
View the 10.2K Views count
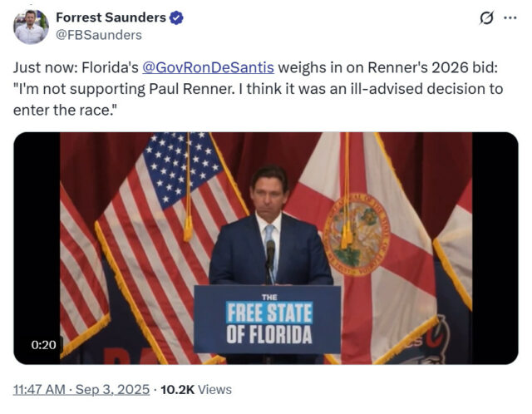[x=196, y=390]
